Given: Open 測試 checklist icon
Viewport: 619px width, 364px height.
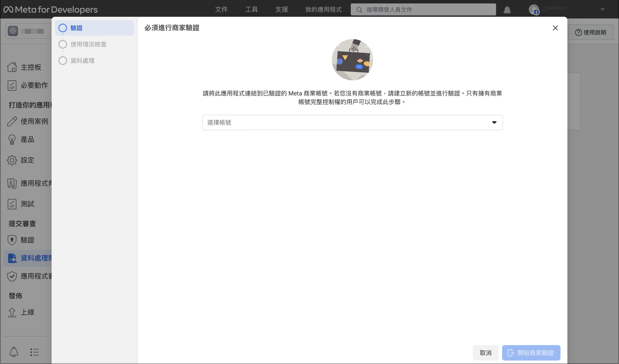Looking at the screenshot, I should pyautogui.click(x=12, y=204).
